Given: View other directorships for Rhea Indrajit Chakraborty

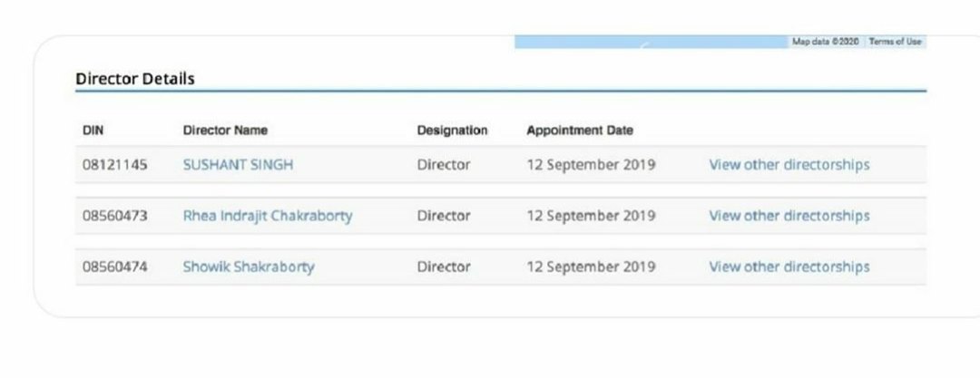Looking at the screenshot, I should (789, 216).
